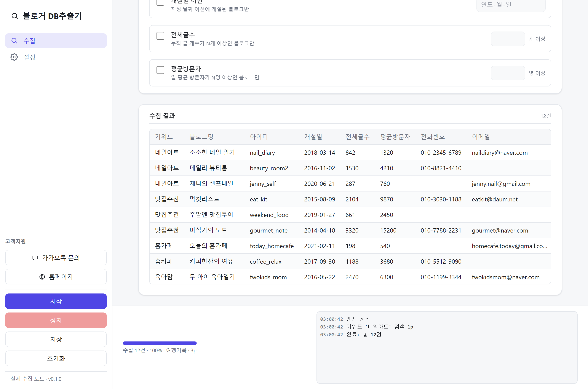This screenshot has width=588, height=389.
Task: Click the 평균방문자 column header
Action: 395,137
